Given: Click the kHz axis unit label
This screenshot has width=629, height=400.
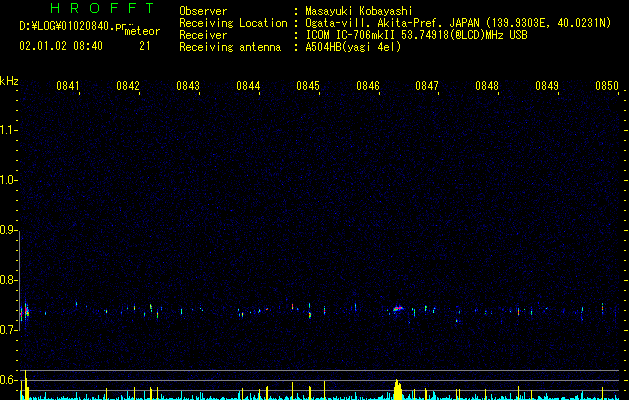Looking at the screenshot, I should click(9, 81).
